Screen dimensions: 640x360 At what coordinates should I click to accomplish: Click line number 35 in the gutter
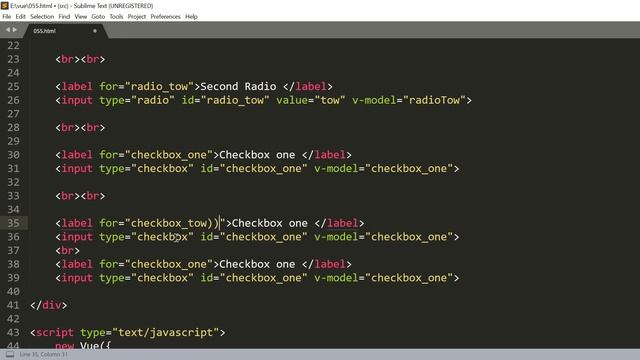click(x=13, y=223)
